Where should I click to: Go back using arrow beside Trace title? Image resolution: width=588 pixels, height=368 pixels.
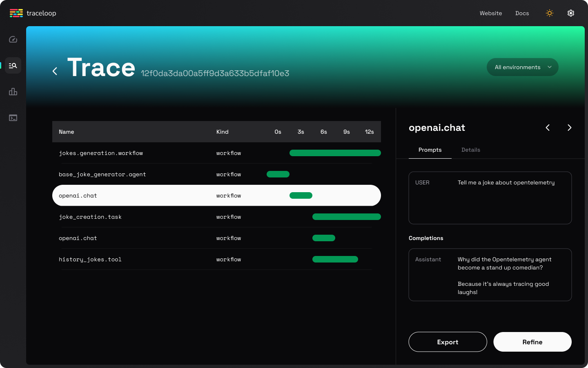click(55, 71)
